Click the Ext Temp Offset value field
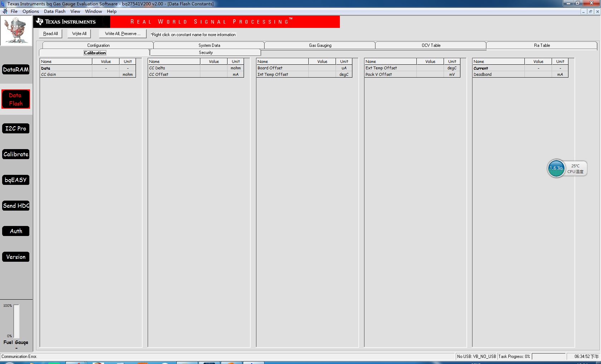 430,68
